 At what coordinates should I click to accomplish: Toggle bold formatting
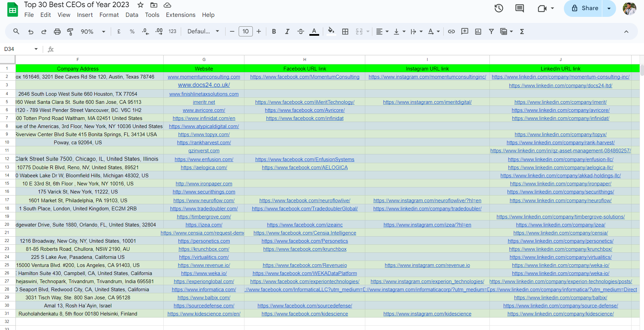274,31
